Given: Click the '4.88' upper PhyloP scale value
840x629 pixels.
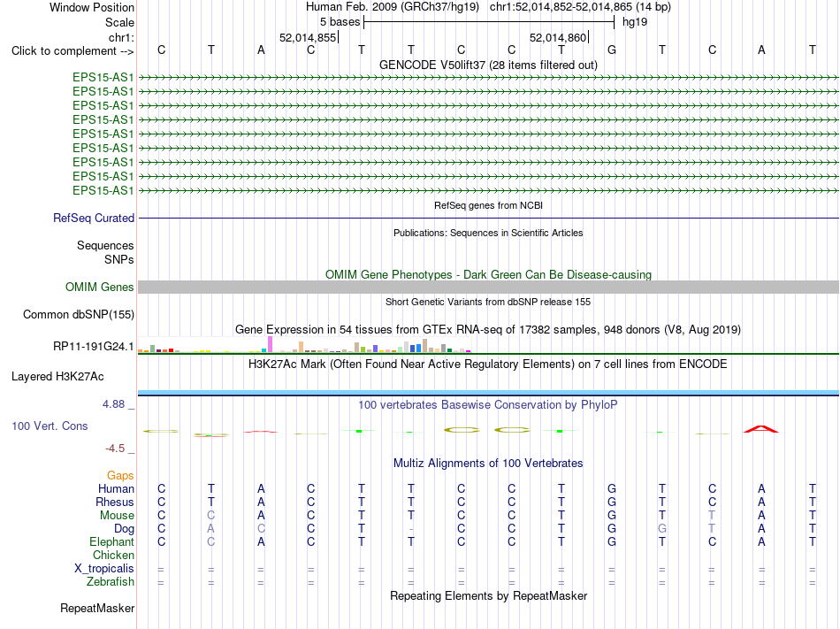Looking at the screenshot, I should click(113, 404).
